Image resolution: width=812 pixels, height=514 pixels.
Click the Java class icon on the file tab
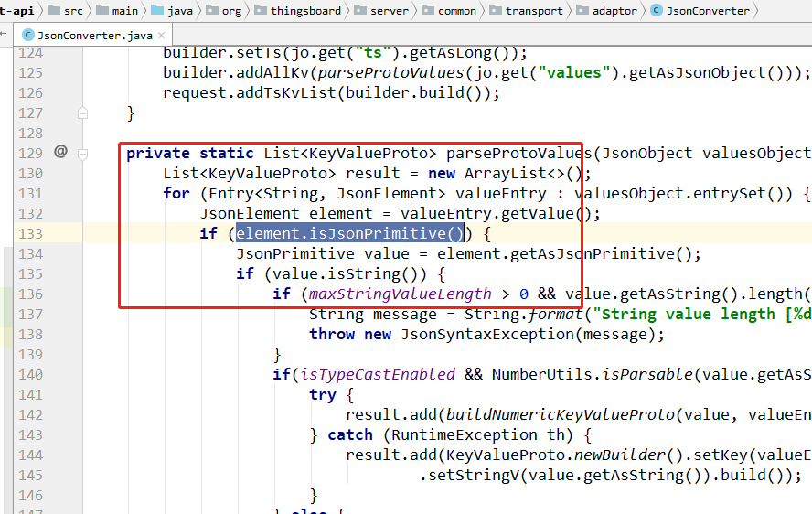click(28, 36)
